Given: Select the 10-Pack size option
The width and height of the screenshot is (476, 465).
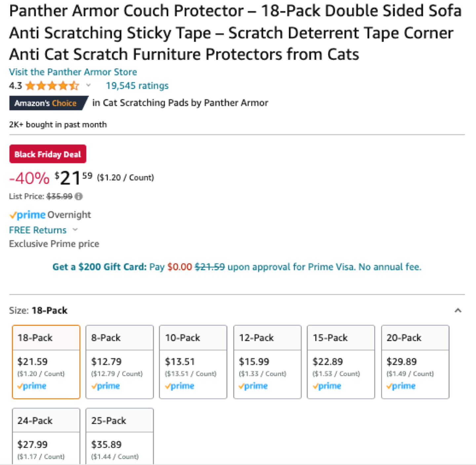Looking at the screenshot, I should pos(193,361).
